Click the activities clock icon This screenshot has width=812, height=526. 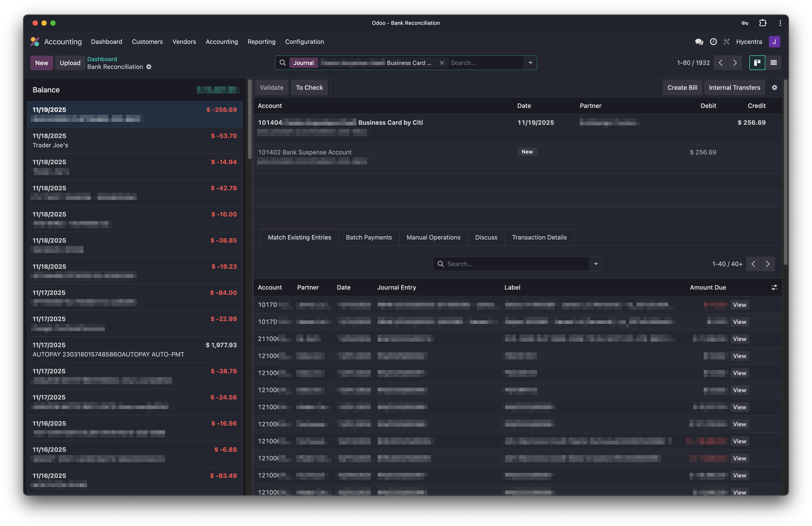pos(713,41)
